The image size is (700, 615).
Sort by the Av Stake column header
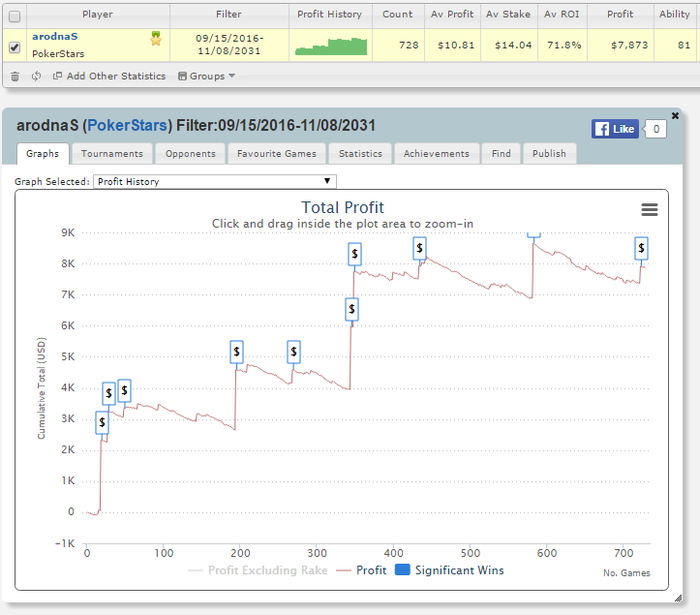click(508, 15)
